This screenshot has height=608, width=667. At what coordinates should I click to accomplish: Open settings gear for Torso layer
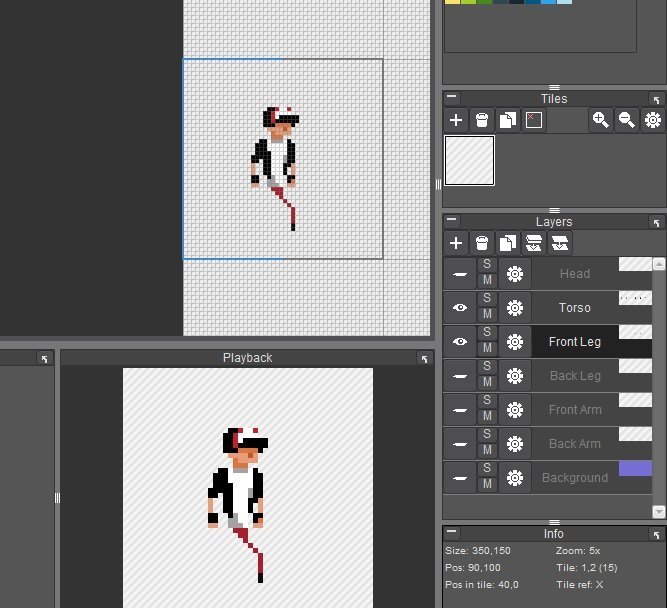pos(515,308)
